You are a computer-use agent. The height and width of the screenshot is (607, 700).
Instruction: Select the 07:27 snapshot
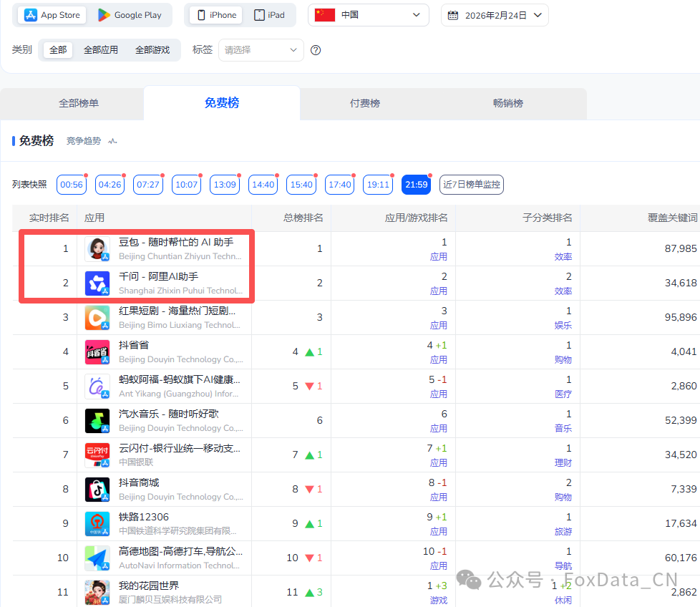(x=148, y=185)
